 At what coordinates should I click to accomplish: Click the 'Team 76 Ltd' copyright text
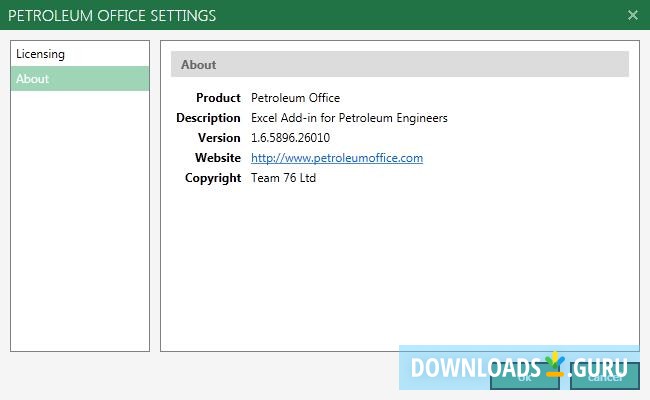pos(283,178)
